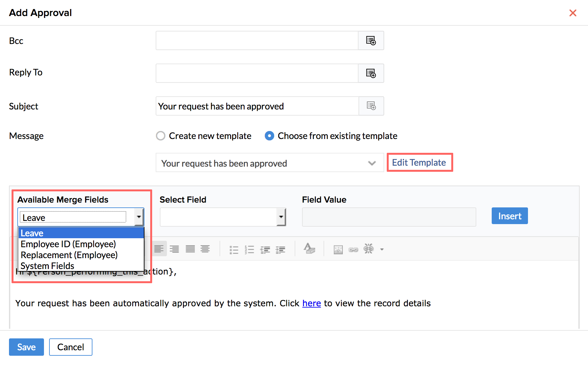Click the Save button
Image resolution: width=588 pixels, height=366 pixels.
(26, 347)
